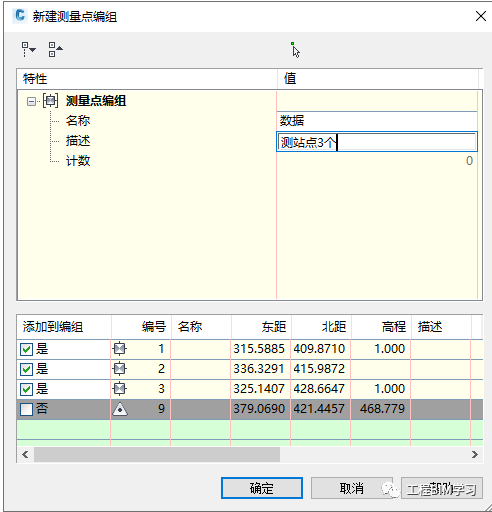Click the horizontal scrollbar thumb

point(157,455)
